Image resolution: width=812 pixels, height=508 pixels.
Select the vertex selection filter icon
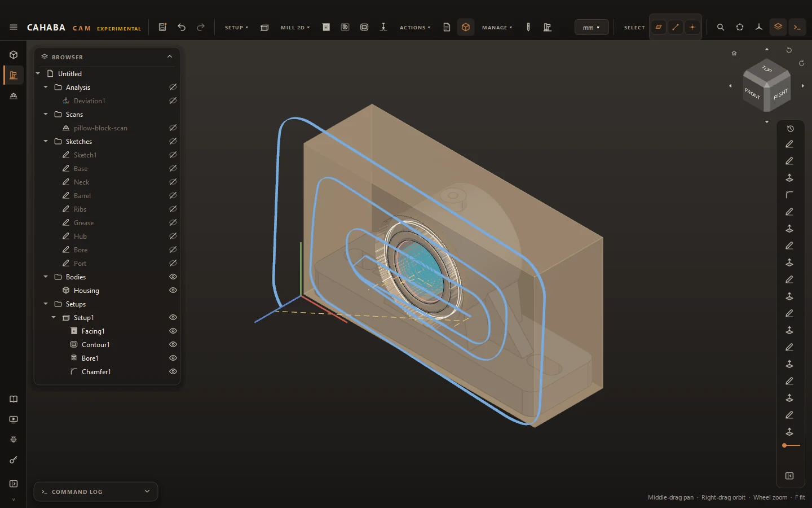pyautogui.click(x=692, y=27)
